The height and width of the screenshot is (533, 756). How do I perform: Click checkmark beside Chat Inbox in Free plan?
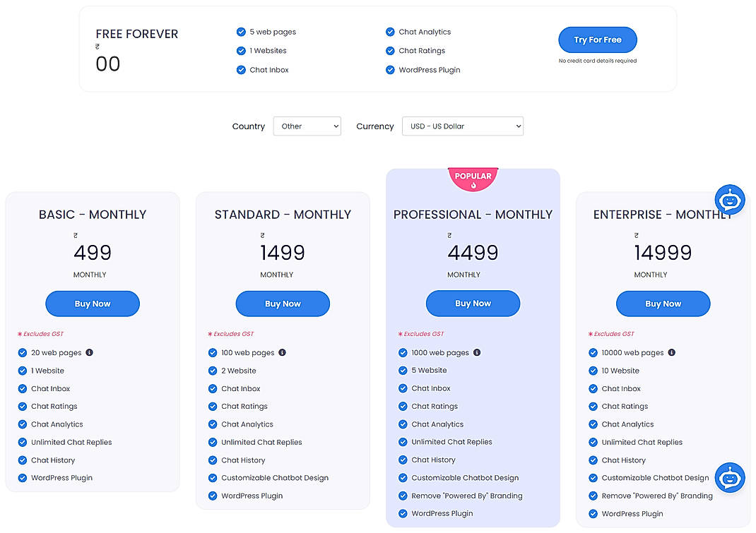tap(241, 70)
